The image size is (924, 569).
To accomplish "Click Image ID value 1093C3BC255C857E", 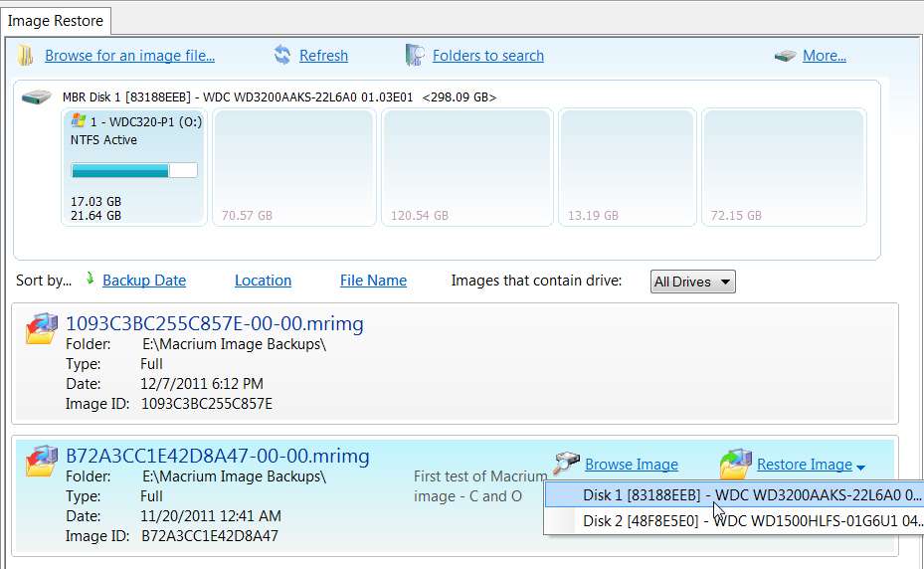I will click(207, 404).
